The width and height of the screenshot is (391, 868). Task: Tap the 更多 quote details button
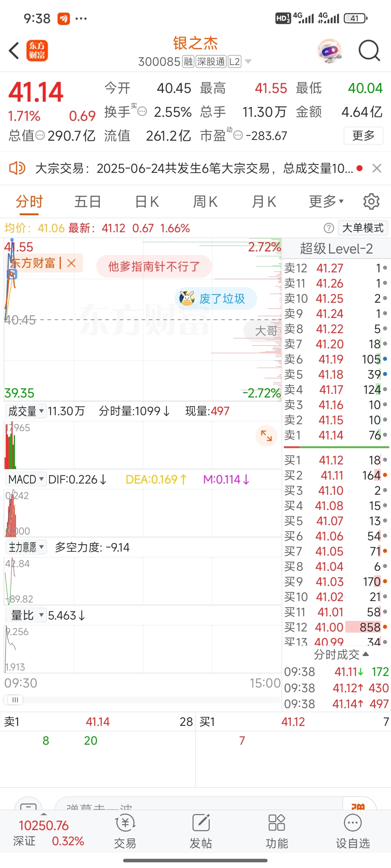[363, 136]
